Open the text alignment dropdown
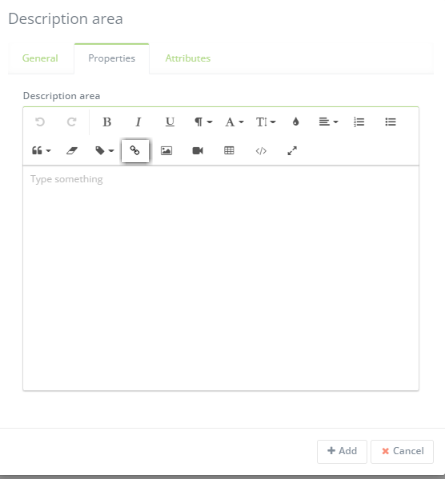The width and height of the screenshot is (445, 479). pos(328,122)
